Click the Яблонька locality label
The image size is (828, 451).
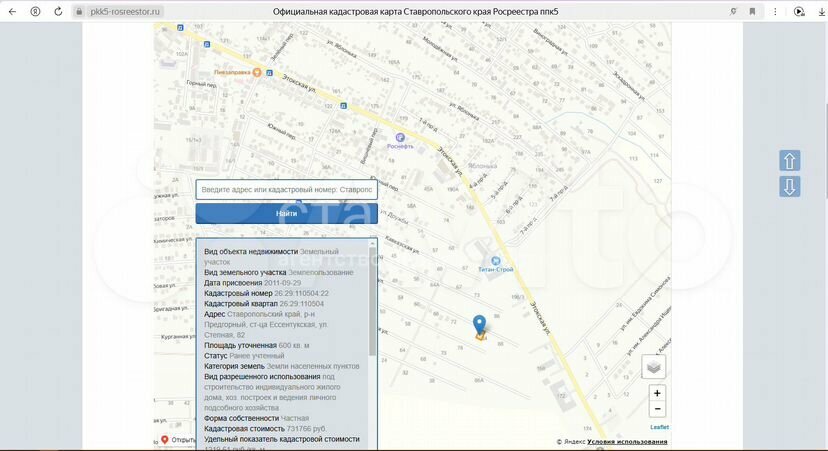[483, 165]
